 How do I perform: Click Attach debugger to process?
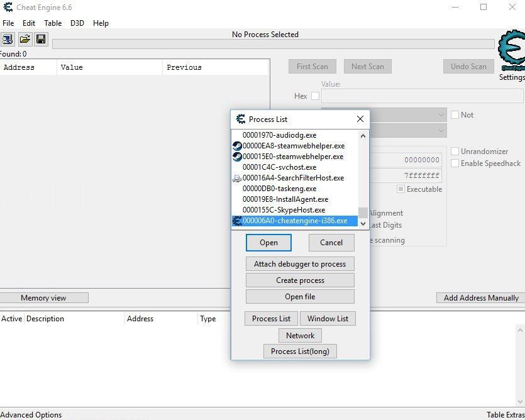click(300, 264)
